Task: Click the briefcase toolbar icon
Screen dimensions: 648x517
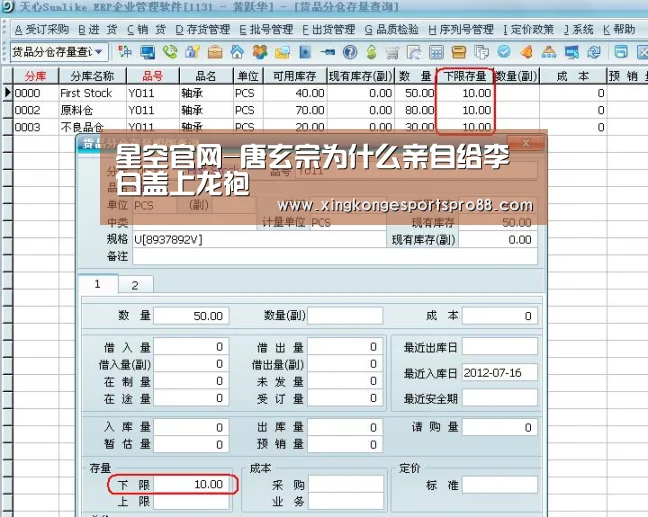Action: pos(215,52)
